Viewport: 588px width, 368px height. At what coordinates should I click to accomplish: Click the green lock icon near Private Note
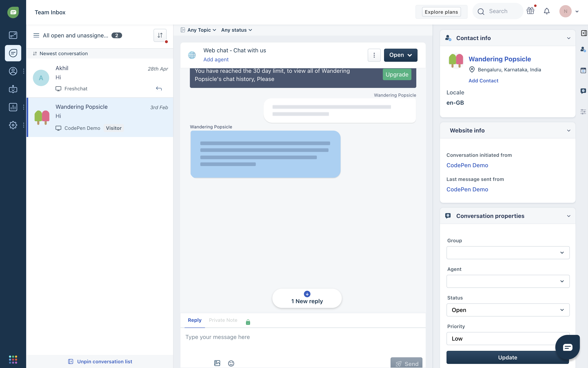point(248,322)
